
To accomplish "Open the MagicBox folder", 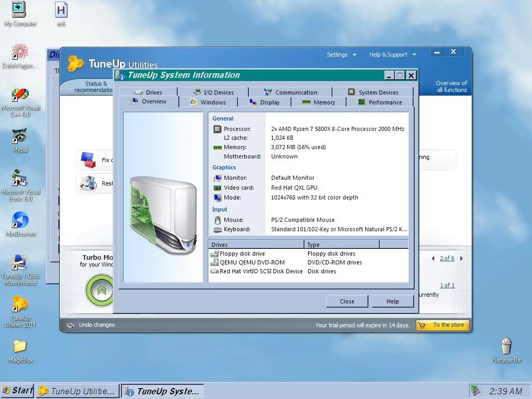I will pyautogui.click(x=20, y=352).
